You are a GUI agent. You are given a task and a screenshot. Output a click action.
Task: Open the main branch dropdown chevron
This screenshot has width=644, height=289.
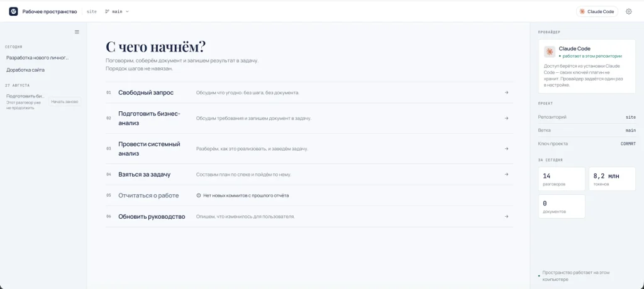[x=127, y=11]
